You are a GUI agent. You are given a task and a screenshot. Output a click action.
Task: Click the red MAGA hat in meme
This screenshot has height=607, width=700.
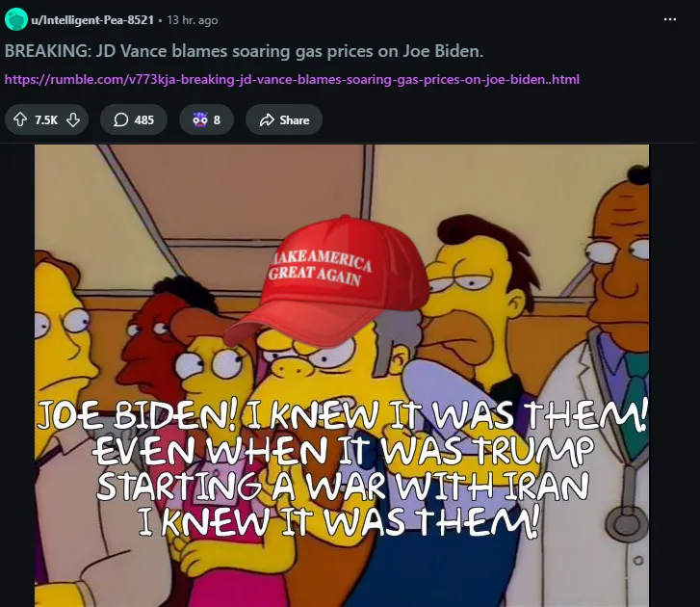325,283
